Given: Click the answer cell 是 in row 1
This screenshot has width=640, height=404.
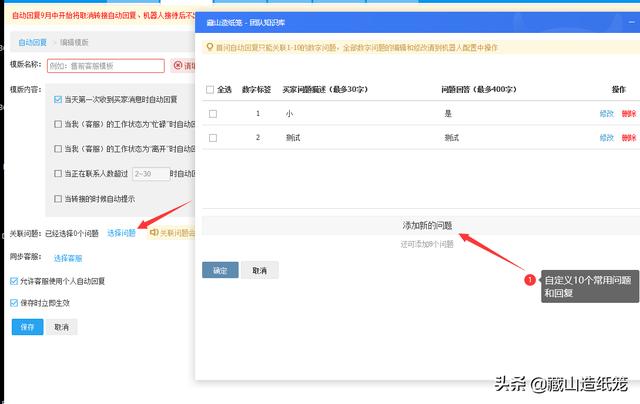Looking at the screenshot, I should tap(448, 113).
